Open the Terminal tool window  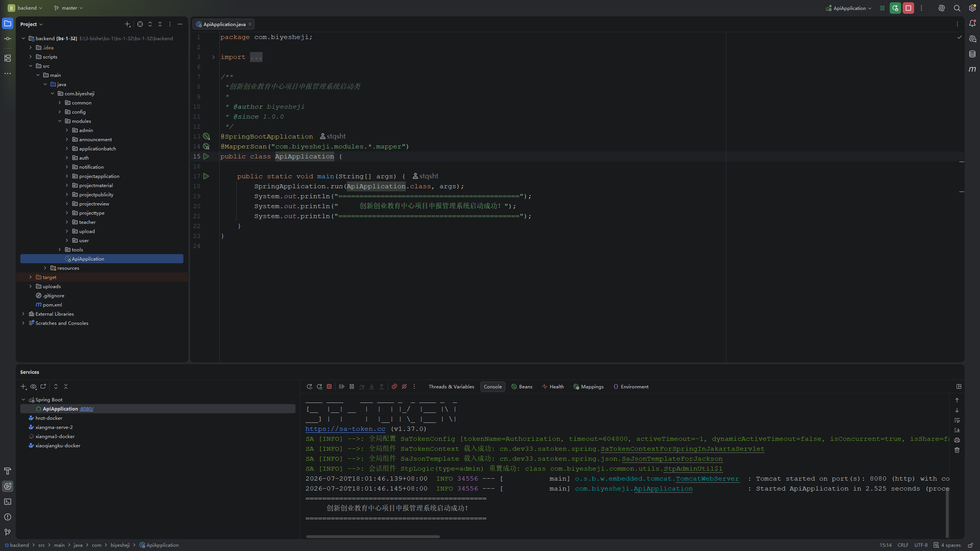tap(8, 502)
